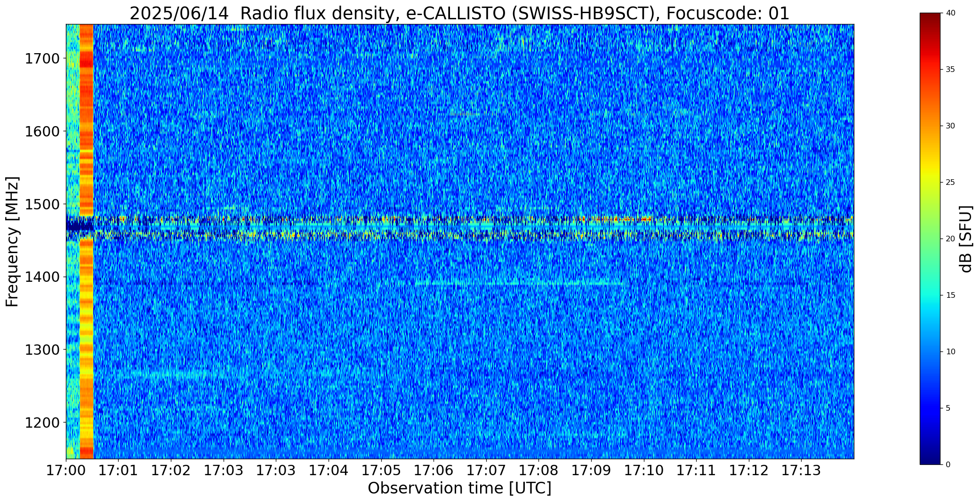
Task: Click the 1700 frequency tick label
Action: [41, 59]
